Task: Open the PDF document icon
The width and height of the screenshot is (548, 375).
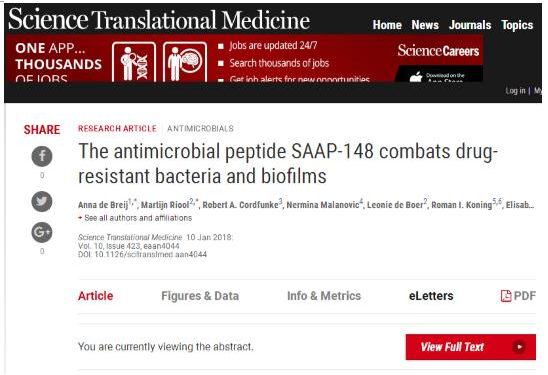Action: click(506, 296)
